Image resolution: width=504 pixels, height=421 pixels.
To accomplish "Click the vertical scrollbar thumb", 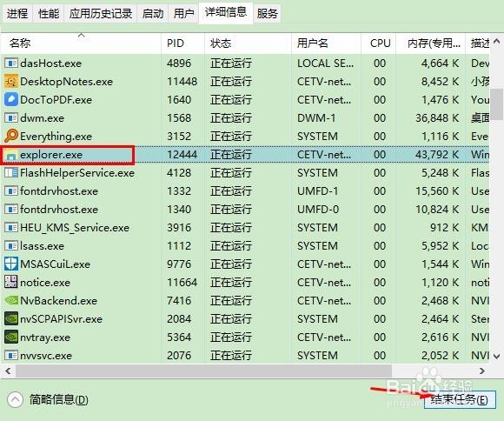I will tap(496, 104).
